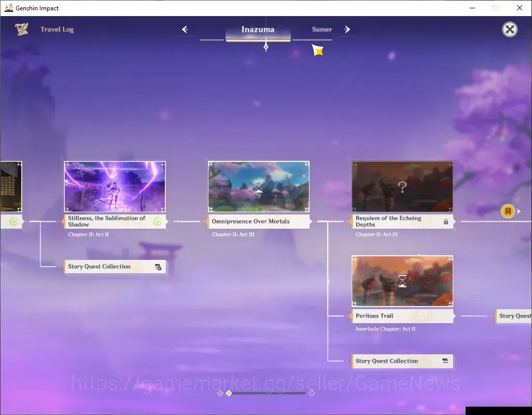Click the partially visible Story Quest button at right

513,316
